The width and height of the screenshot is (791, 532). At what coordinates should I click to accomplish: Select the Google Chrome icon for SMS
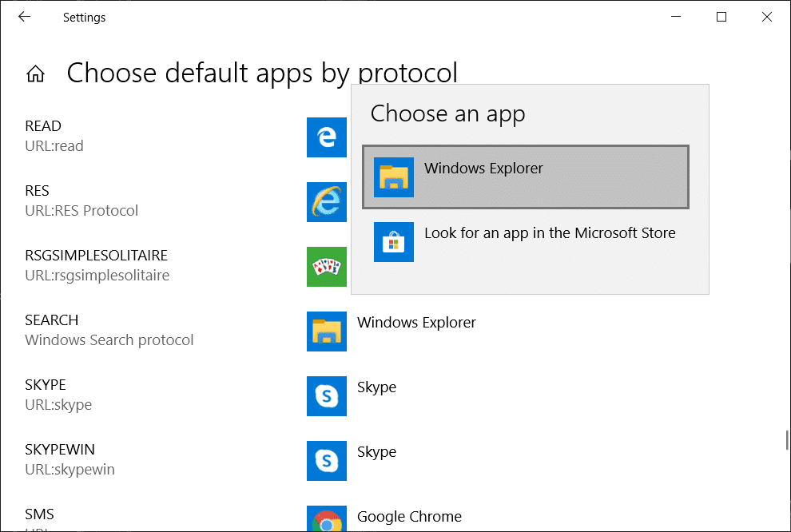(x=326, y=520)
